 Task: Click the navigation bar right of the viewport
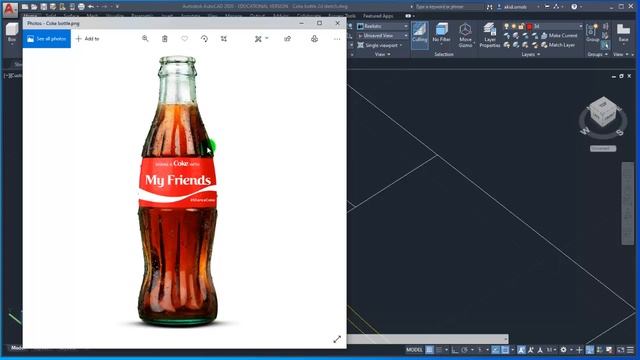click(627, 203)
